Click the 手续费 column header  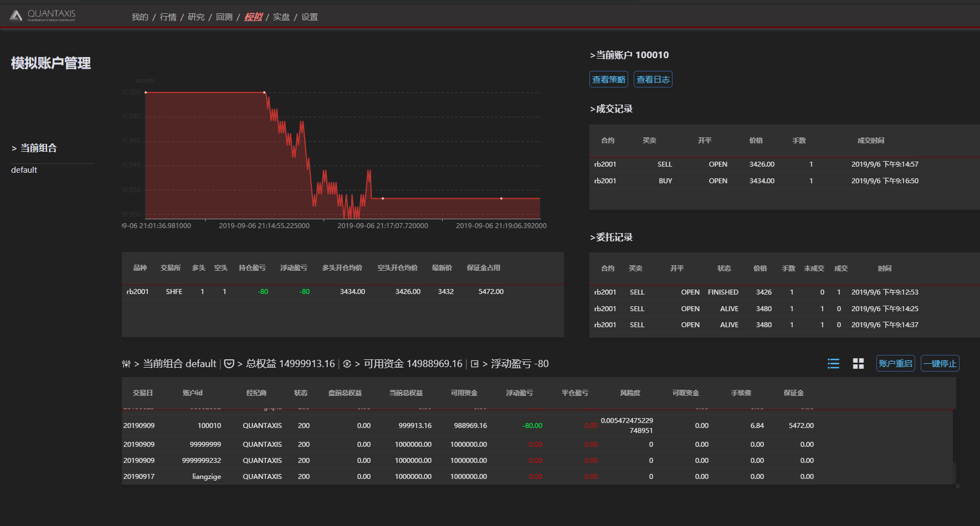coord(741,393)
